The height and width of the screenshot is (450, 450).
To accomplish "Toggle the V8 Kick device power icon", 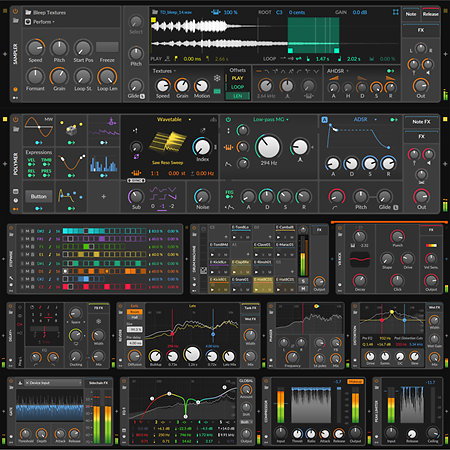I will pos(340,228).
